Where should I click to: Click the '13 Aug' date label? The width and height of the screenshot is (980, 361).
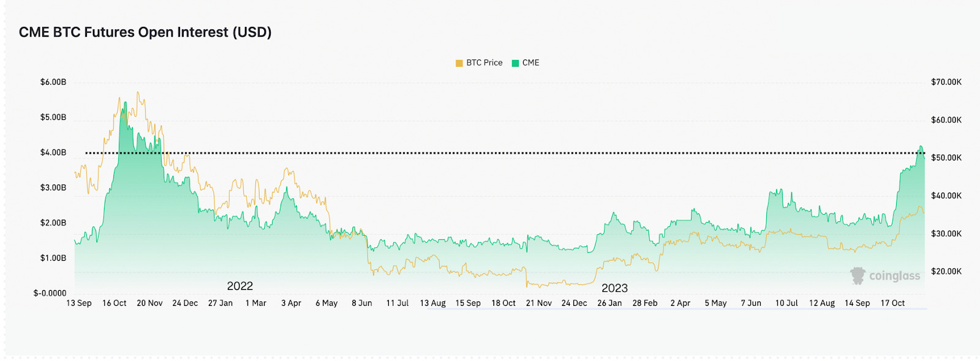click(432, 303)
